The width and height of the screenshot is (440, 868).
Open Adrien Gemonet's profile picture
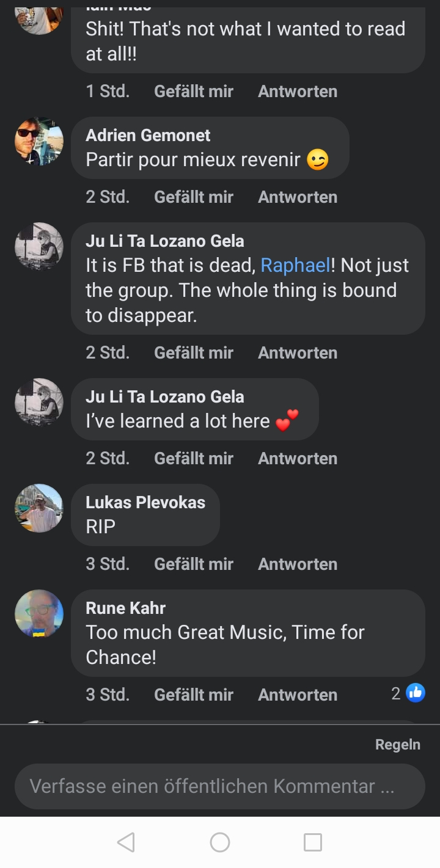click(39, 141)
